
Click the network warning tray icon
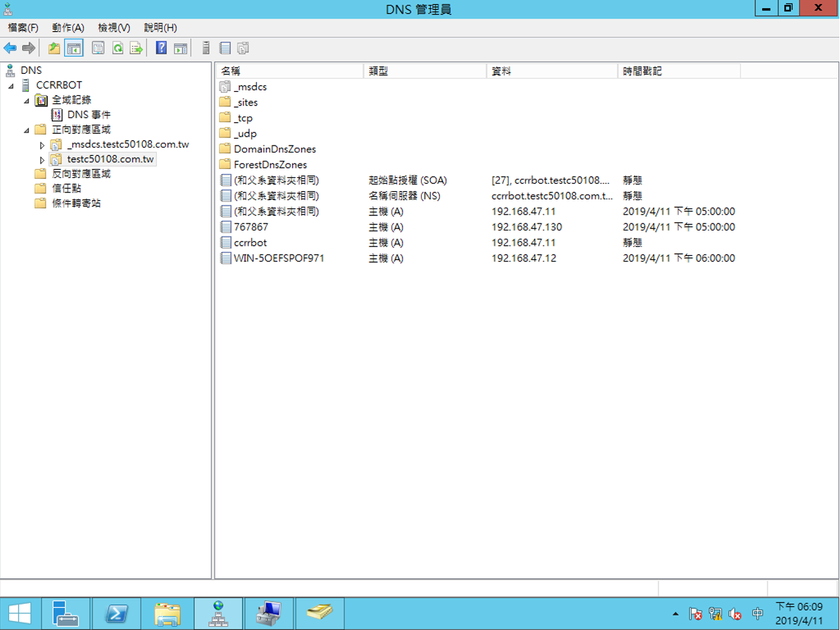[x=716, y=613]
